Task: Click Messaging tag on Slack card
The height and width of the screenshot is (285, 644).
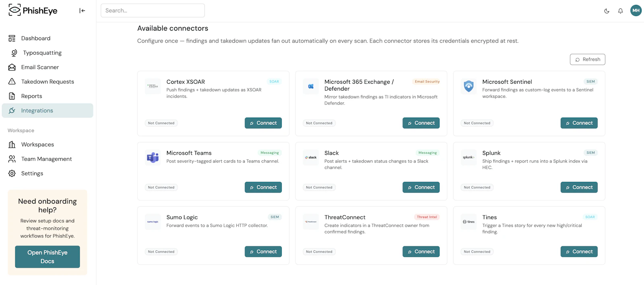Action: click(427, 153)
